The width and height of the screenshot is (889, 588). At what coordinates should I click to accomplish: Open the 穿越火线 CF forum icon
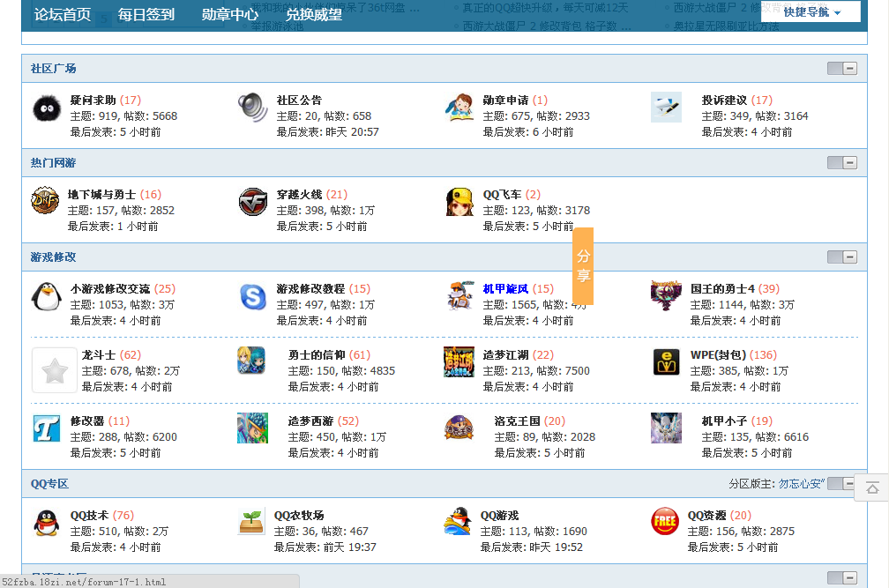click(253, 202)
